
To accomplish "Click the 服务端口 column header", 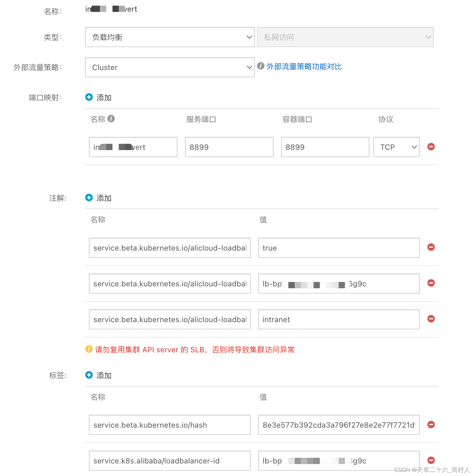I will [x=201, y=119].
